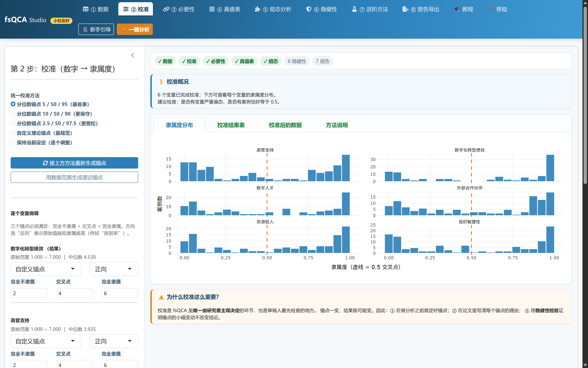Click the flask icon on ⑦ 进阶方法 nav
Image resolution: width=588 pixels, height=368 pixels.
[x=354, y=9]
